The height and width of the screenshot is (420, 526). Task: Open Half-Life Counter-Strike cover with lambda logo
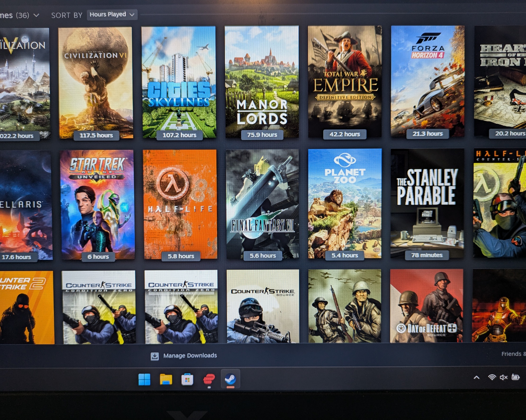tap(500, 203)
